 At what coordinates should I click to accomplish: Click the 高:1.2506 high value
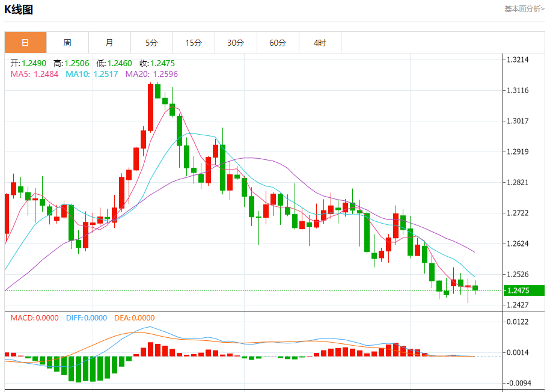click(x=71, y=63)
